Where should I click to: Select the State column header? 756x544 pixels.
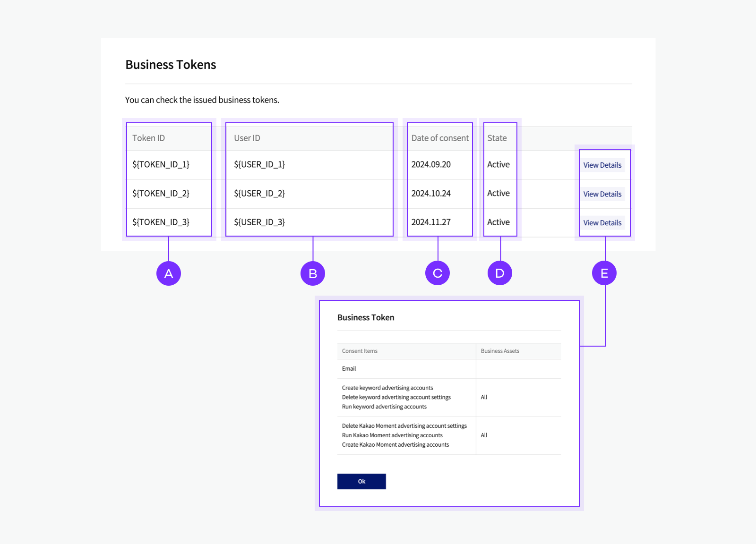[x=497, y=138]
